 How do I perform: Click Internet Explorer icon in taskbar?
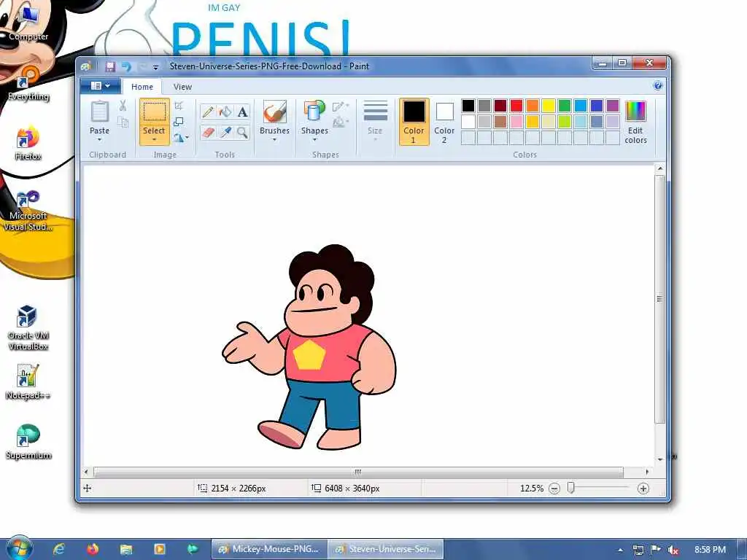[x=59, y=549]
